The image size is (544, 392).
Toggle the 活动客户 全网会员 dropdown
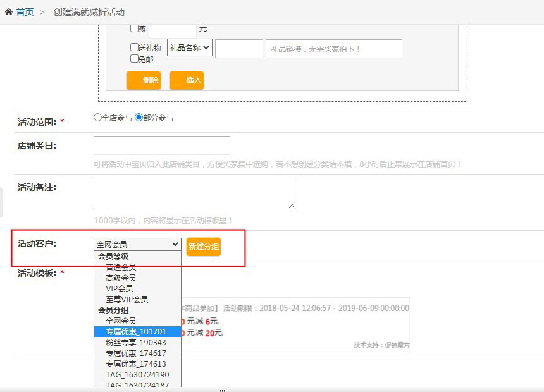(137, 244)
